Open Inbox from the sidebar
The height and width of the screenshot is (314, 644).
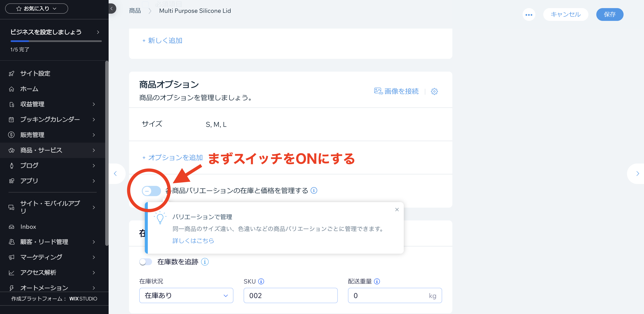[x=28, y=227]
